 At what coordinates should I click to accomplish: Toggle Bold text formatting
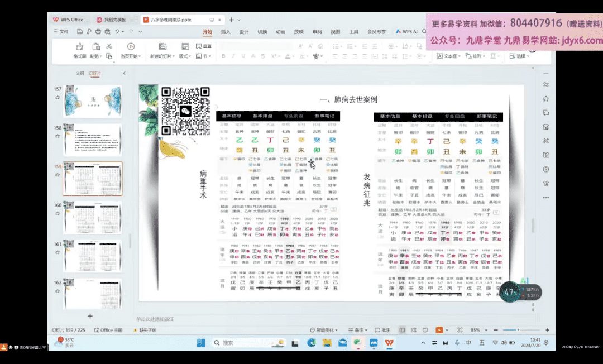[223, 56]
